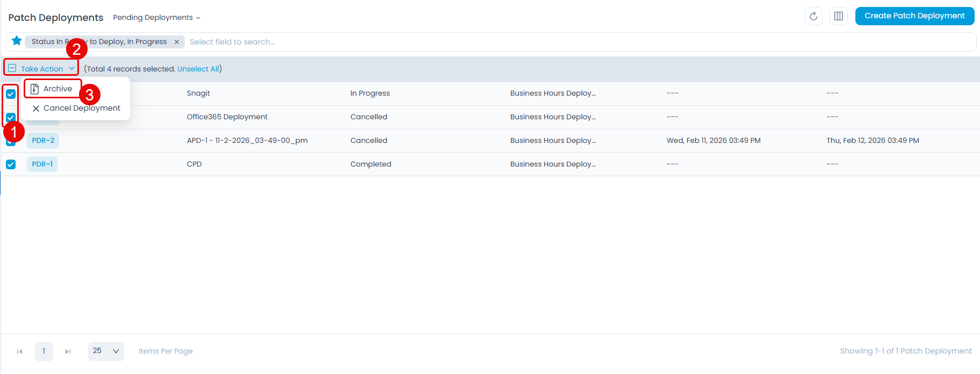Click Create Patch Deployment button
Image resolution: width=980 pixels, height=374 pixels.
(x=914, y=16)
